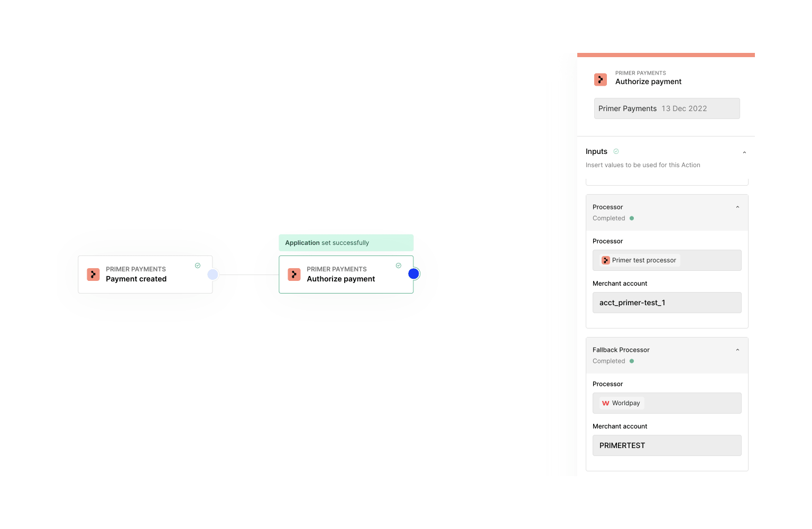Click the acct_primer-test_1 merchant account field
Image resolution: width=812 pixels, height=529 pixels.
(667, 303)
